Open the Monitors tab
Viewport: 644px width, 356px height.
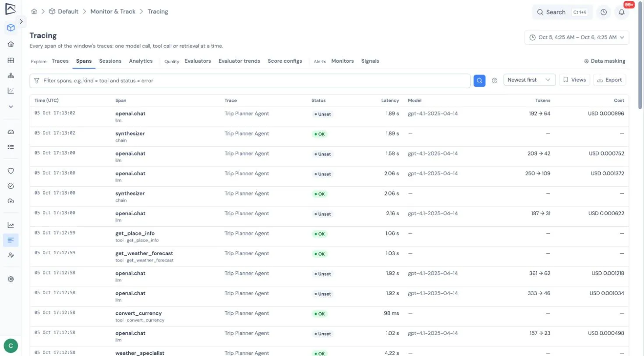tap(342, 61)
